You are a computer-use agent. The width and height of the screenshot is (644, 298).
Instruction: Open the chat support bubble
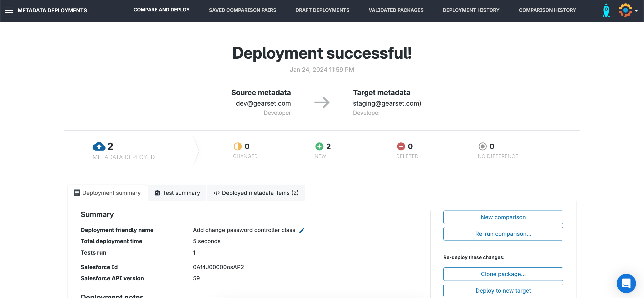coord(626,283)
